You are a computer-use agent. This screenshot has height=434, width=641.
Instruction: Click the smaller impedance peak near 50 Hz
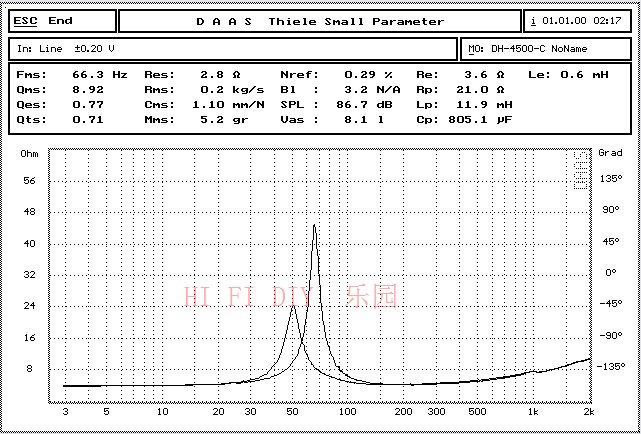[293, 308]
